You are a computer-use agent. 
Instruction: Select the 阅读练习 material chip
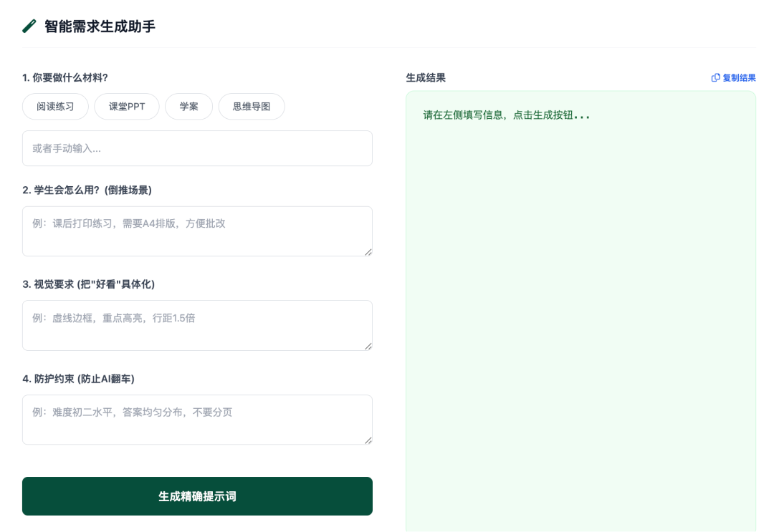coord(55,106)
